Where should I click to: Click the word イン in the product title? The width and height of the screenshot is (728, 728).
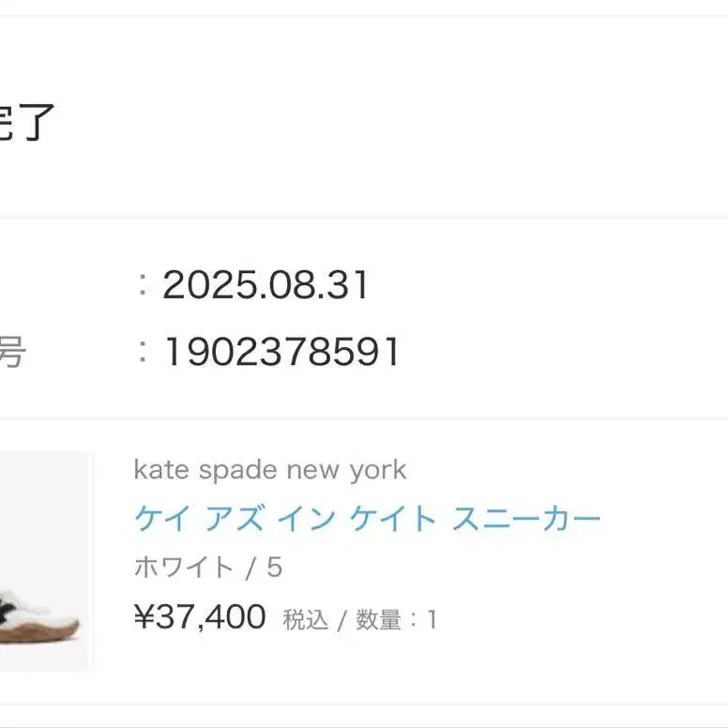coord(305,519)
